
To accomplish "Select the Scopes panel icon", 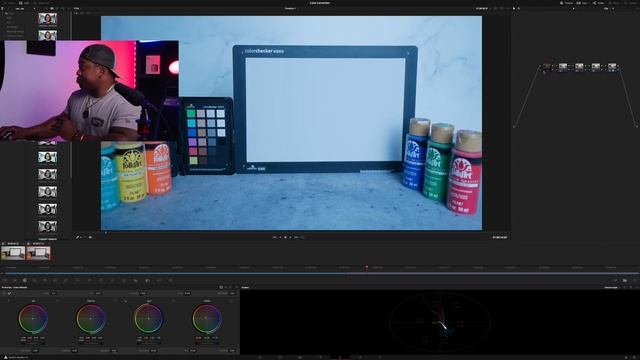I will point(625,280).
